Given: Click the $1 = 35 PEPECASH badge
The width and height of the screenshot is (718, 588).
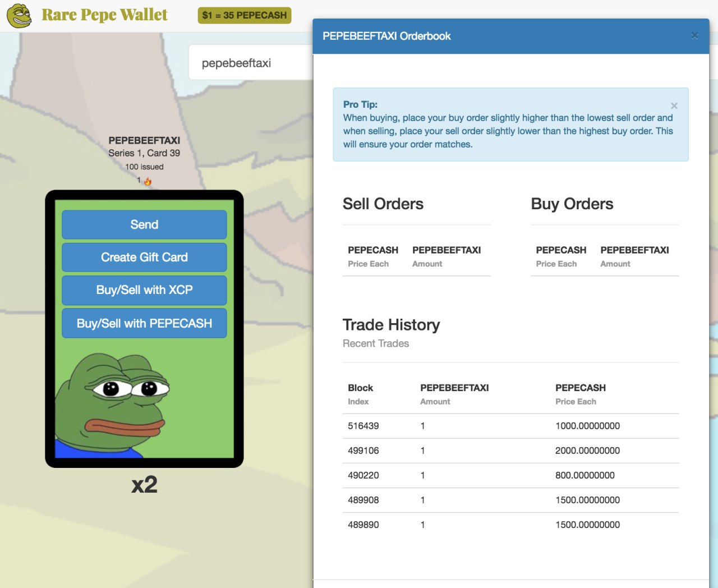Looking at the screenshot, I should pyautogui.click(x=245, y=15).
